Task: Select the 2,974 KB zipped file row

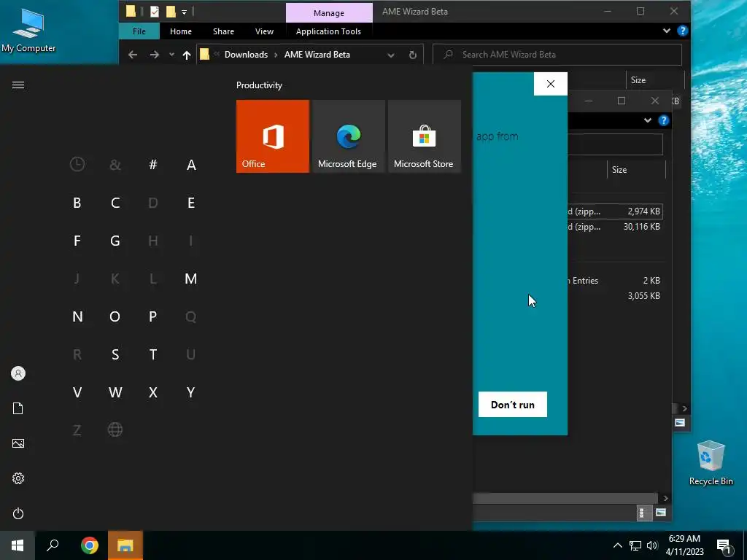Action: pos(614,211)
